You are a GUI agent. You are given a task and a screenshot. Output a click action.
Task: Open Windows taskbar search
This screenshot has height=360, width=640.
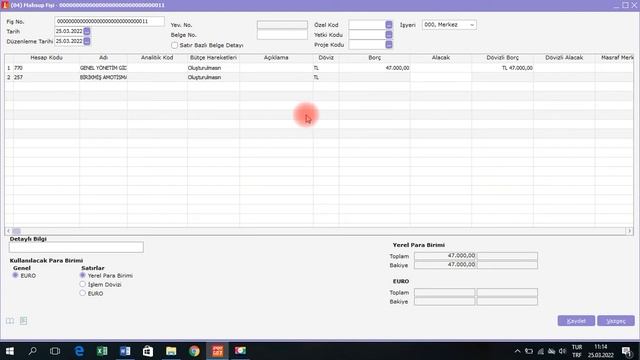pyautogui.click(x=32, y=351)
